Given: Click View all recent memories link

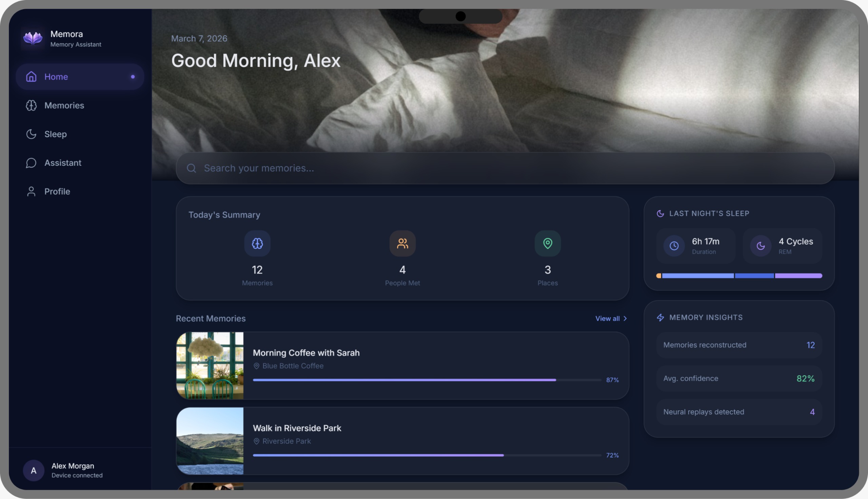Looking at the screenshot, I should point(607,318).
